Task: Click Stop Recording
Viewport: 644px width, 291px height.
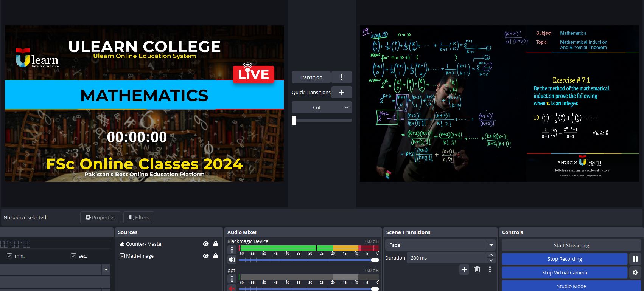Action: point(565,259)
